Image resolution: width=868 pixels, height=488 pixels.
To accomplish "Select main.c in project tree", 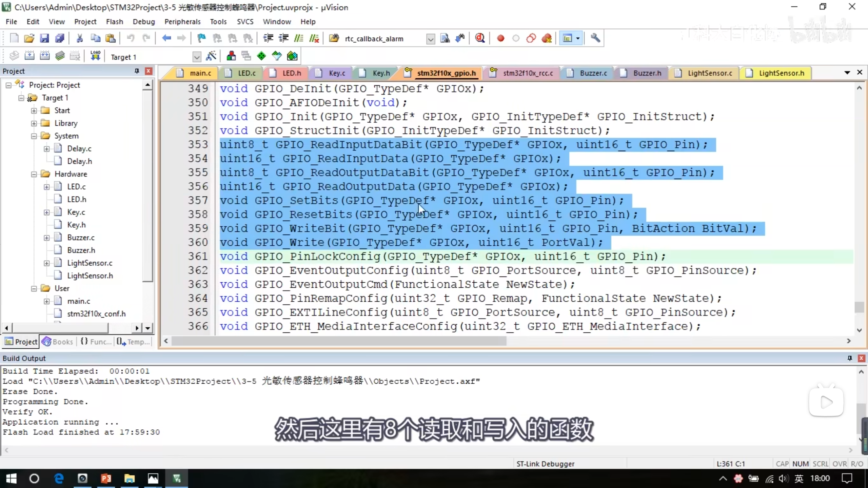I will point(78,301).
